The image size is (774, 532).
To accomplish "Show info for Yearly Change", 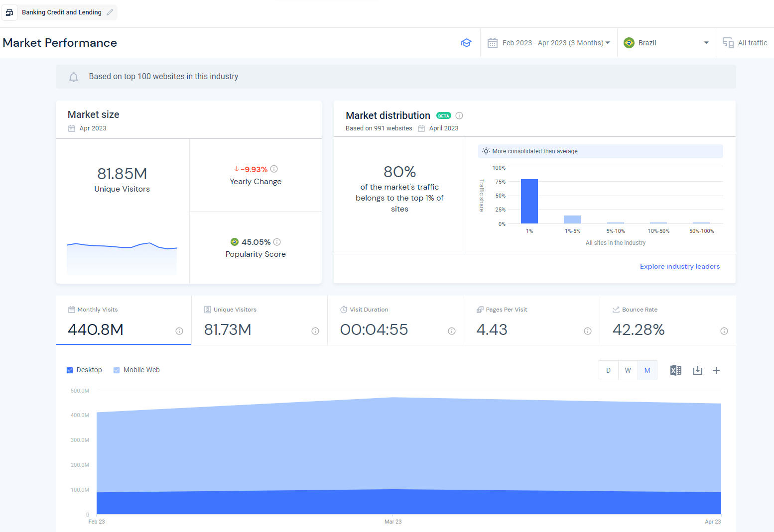I will pyautogui.click(x=274, y=169).
